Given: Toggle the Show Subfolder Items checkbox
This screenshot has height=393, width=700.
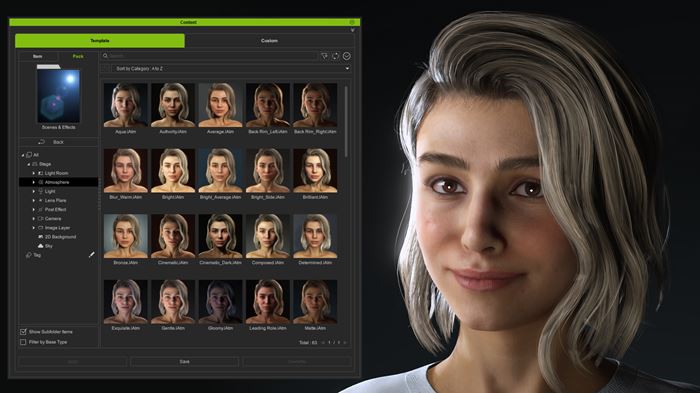Looking at the screenshot, I should click(23, 332).
